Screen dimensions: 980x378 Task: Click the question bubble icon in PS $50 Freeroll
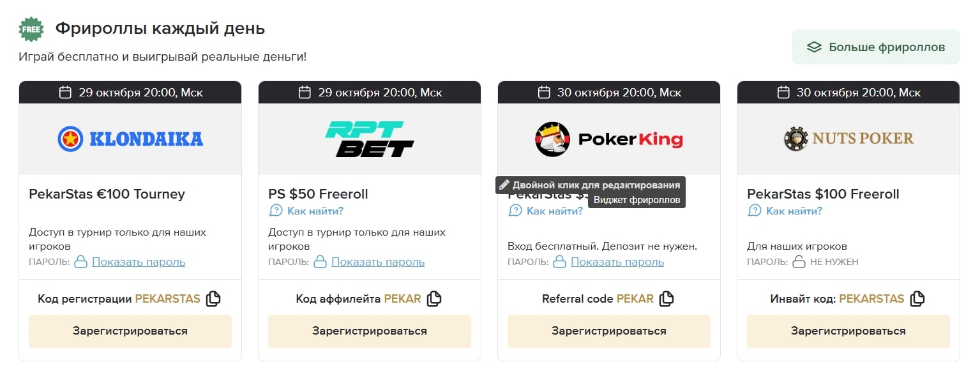(276, 211)
